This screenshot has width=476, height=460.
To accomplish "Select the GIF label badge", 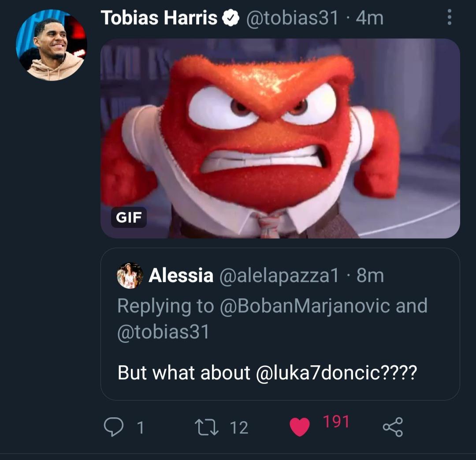I will point(127,217).
